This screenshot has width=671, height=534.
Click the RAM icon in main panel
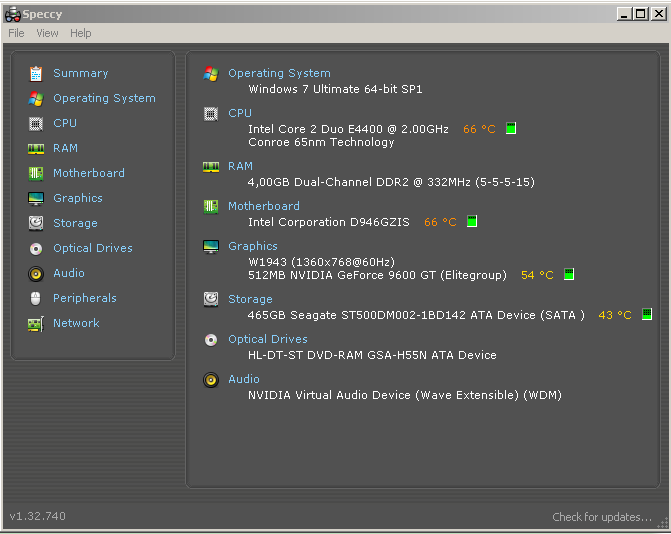(211, 166)
